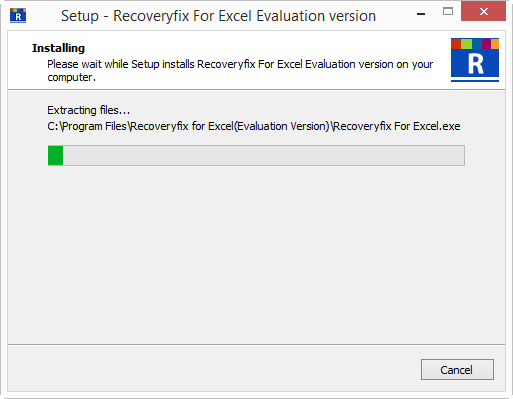Close the Setup window with the red X
This screenshot has height=399, width=513.
(483, 11)
